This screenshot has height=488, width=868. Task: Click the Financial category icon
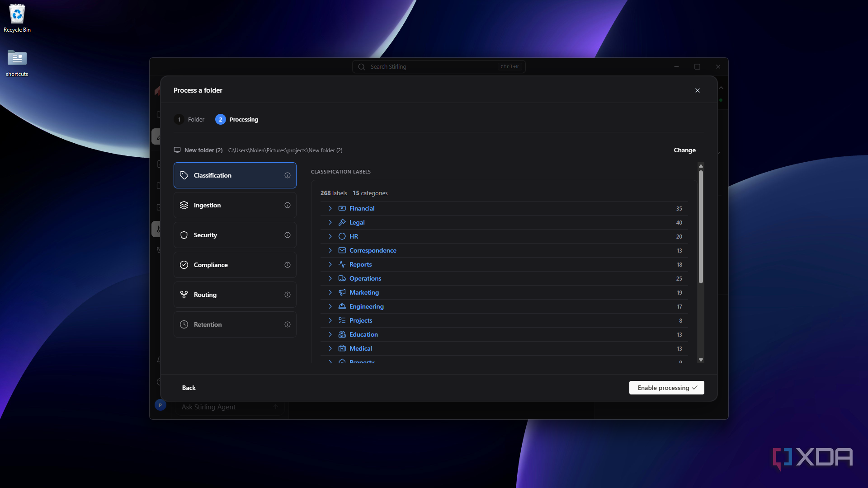click(342, 208)
